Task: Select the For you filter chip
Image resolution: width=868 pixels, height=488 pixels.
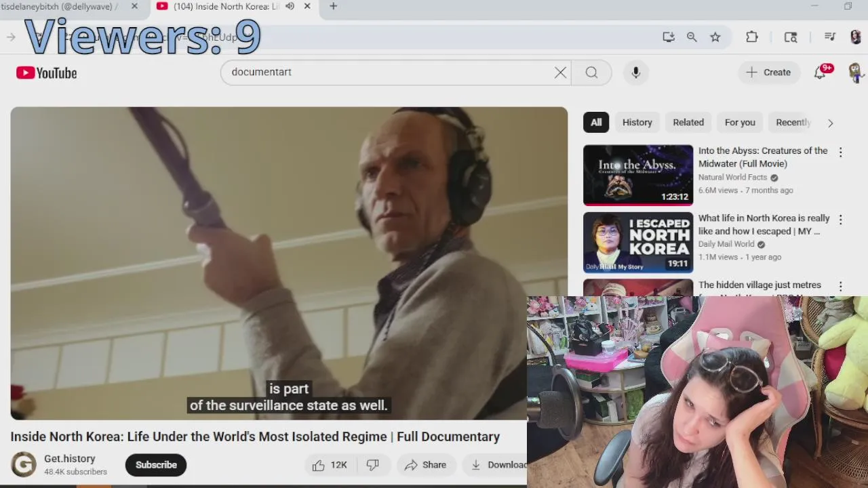Action: [x=740, y=122]
